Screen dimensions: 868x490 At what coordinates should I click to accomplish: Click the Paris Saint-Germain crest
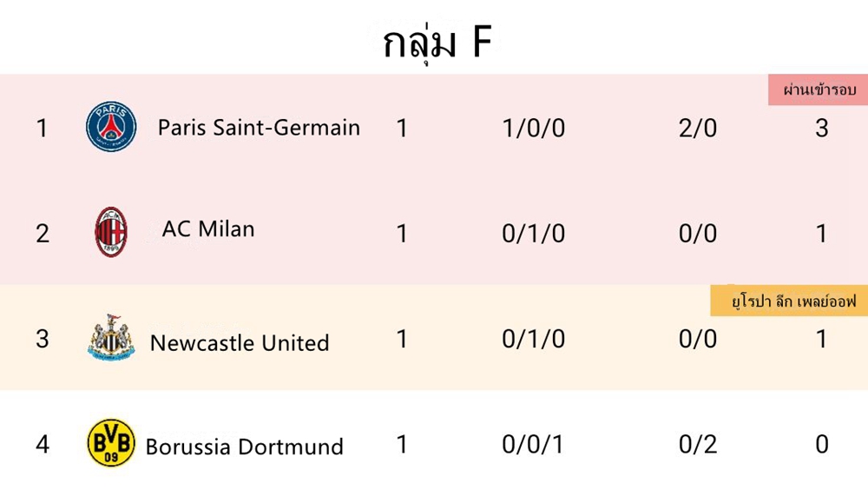click(111, 126)
